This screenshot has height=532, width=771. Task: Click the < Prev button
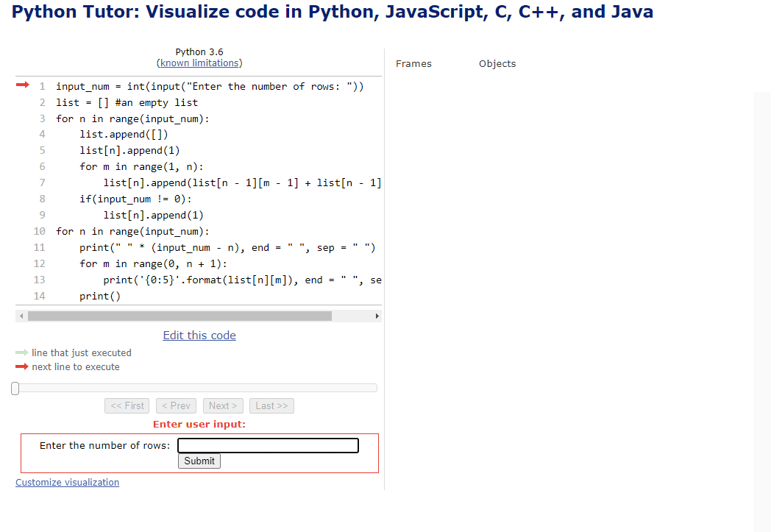point(176,405)
